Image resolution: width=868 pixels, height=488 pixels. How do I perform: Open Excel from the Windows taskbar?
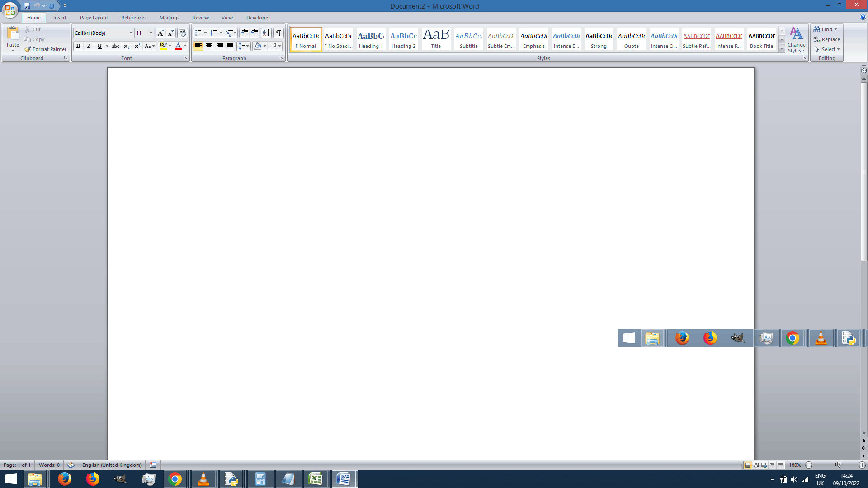tap(315, 479)
